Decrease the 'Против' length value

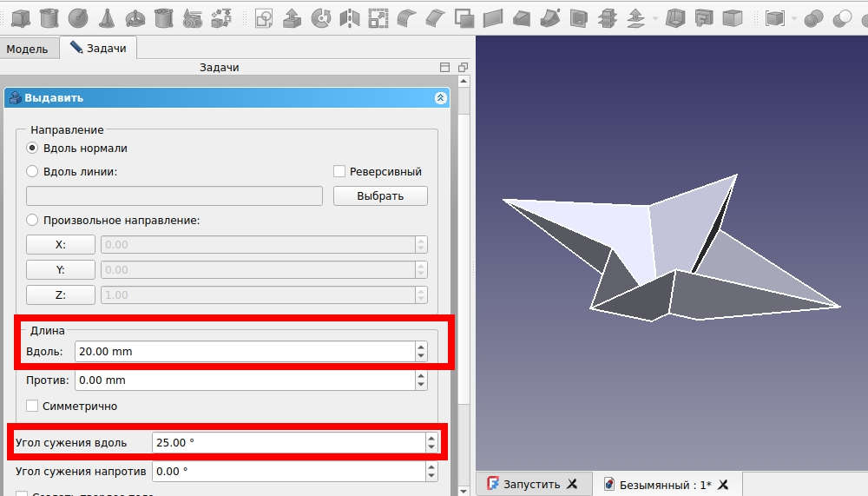[x=421, y=385]
